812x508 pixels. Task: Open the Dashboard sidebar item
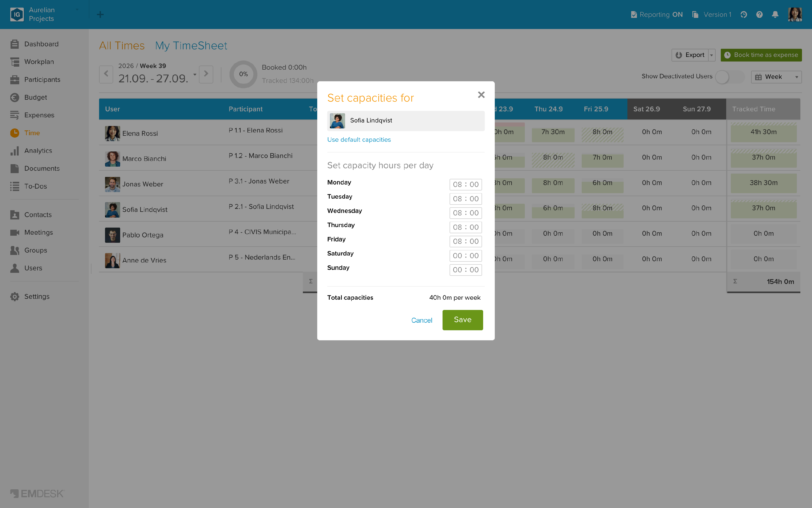pos(34,44)
